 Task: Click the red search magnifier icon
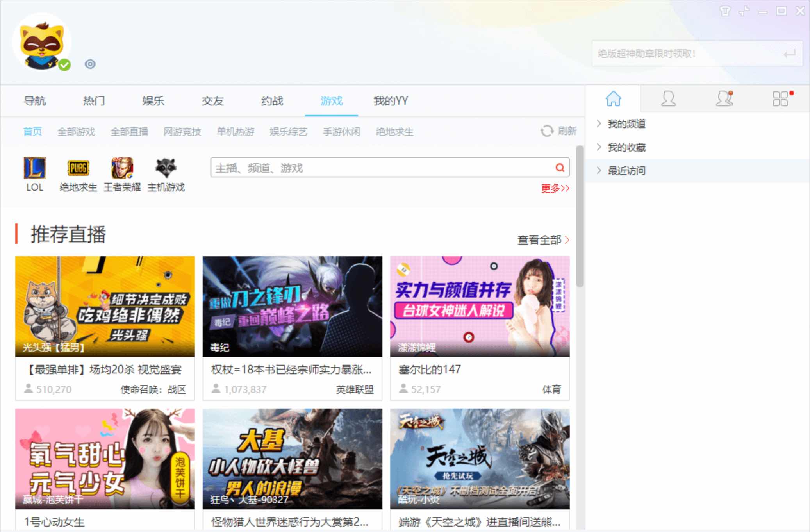click(560, 168)
